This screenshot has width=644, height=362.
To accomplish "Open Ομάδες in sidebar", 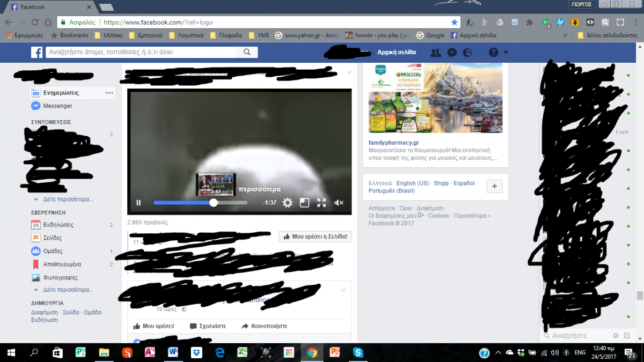I will point(53,251).
